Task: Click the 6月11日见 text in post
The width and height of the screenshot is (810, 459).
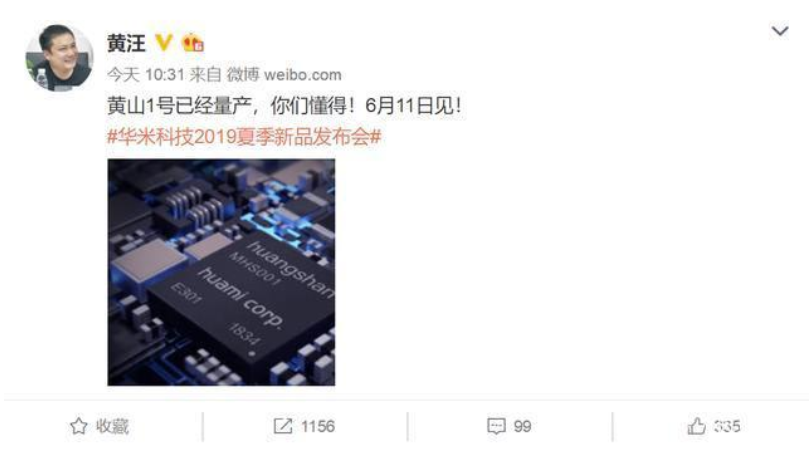Action: click(x=413, y=106)
